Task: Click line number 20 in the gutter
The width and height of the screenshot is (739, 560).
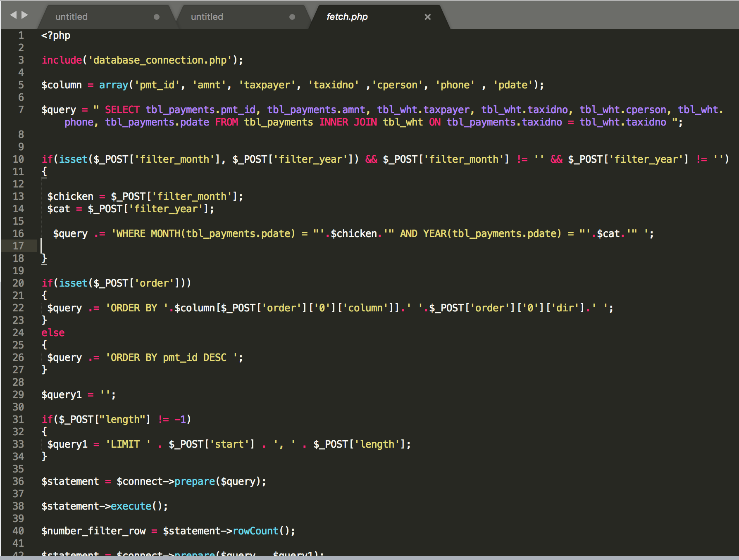Action: click(18, 283)
